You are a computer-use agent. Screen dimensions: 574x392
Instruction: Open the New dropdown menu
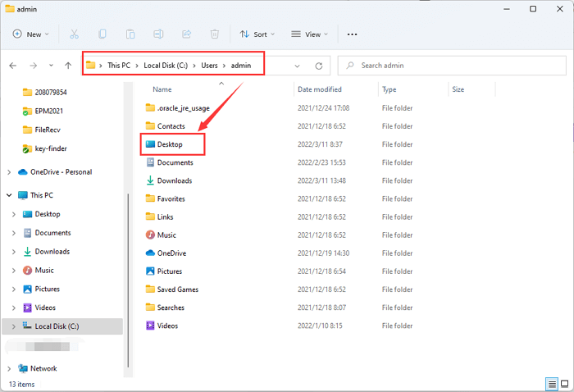pyautogui.click(x=31, y=34)
